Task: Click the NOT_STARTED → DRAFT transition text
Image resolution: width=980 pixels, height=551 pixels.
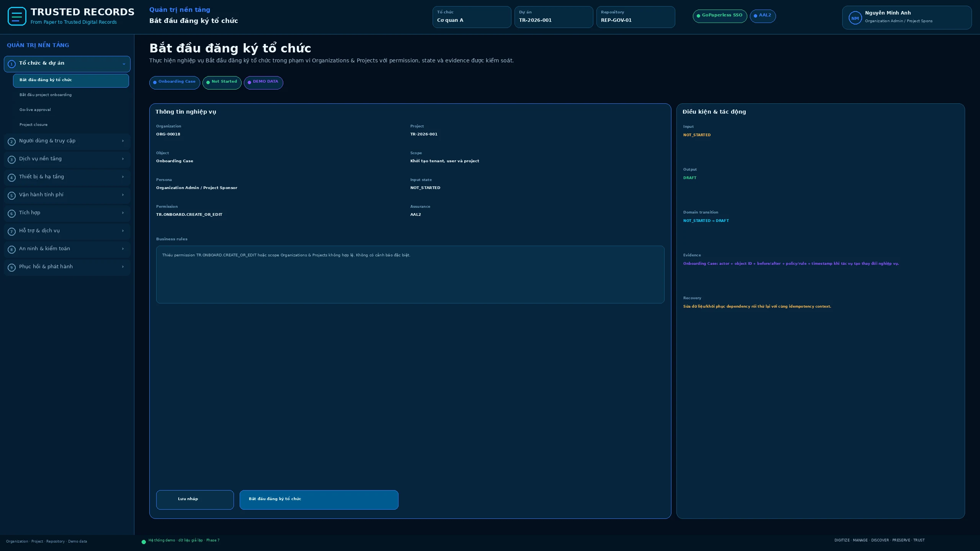Action: coord(706,221)
